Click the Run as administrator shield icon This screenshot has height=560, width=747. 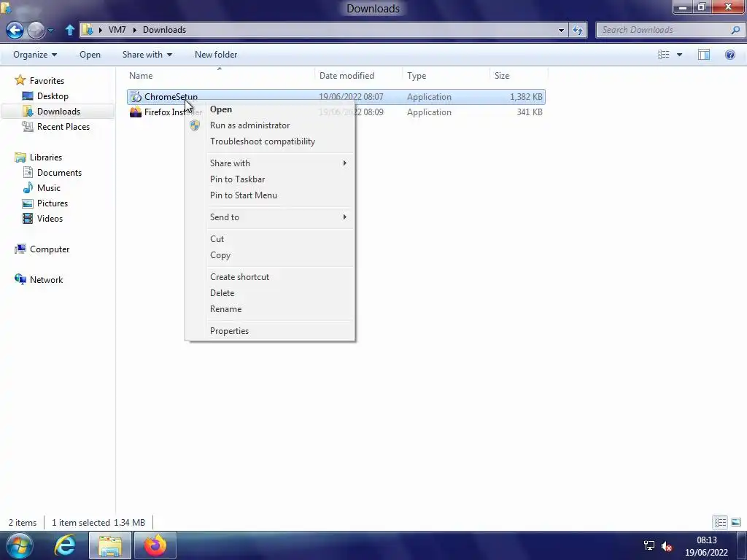tap(194, 125)
